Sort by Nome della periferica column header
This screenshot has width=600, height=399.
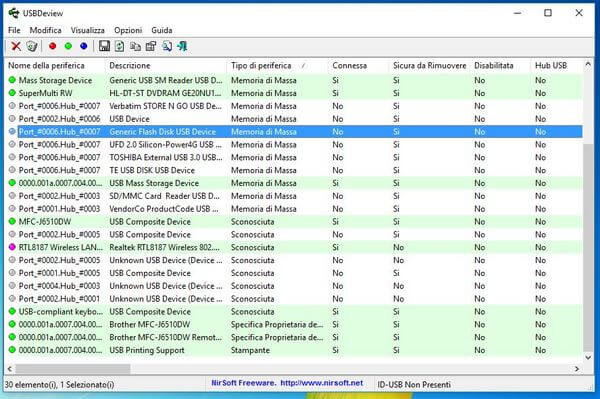[x=55, y=65]
